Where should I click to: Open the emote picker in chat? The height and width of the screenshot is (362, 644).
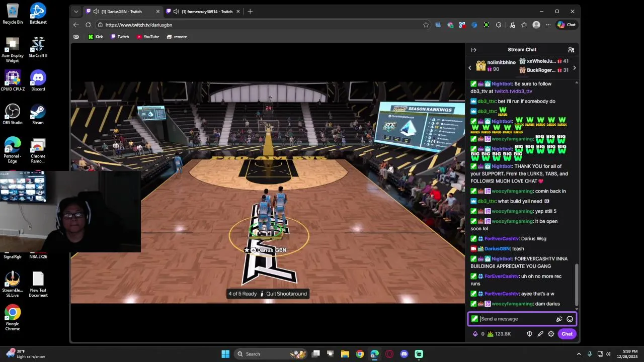(570, 319)
